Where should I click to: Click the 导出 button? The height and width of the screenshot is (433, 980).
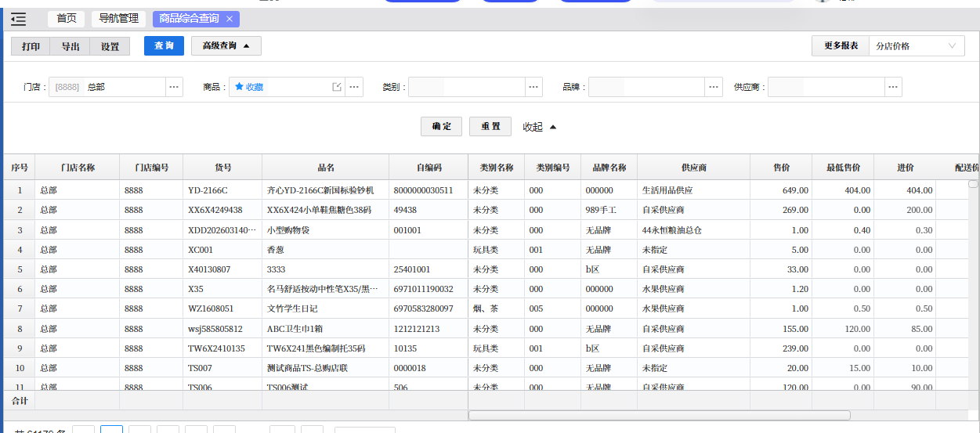[71, 46]
